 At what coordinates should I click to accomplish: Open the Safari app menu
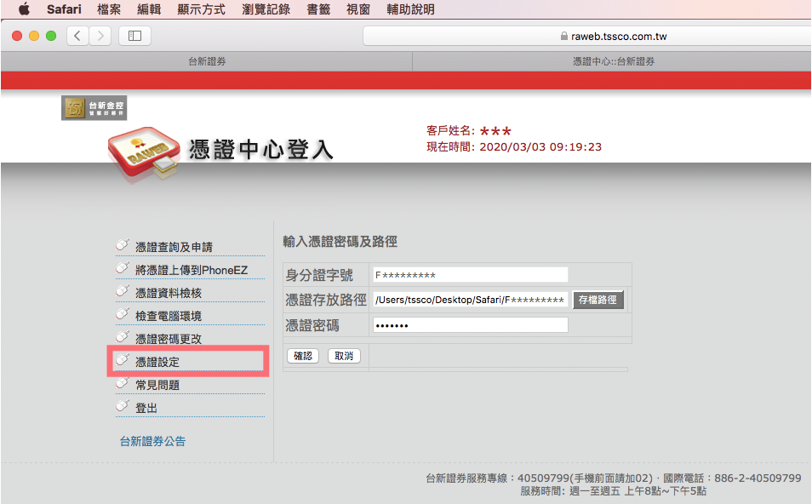tap(64, 9)
